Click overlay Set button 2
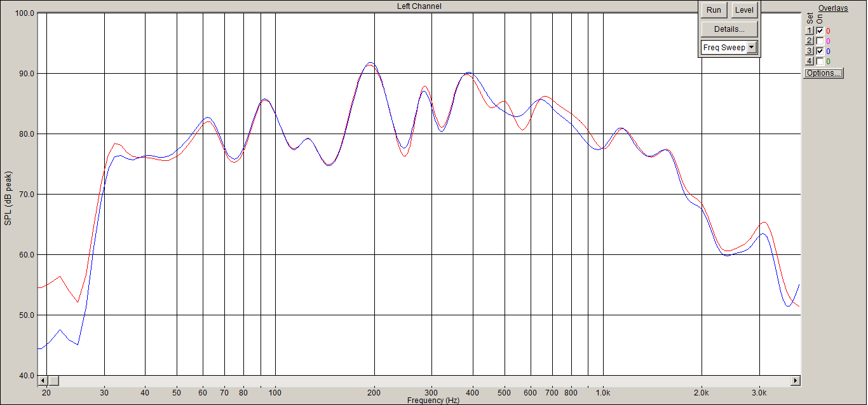The width and height of the screenshot is (868, 405). point(809,41)
